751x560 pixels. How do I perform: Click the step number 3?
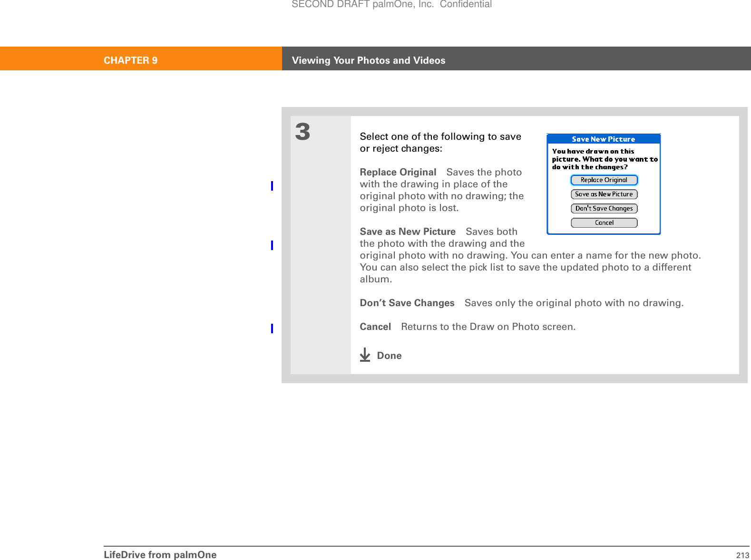click(302, 132)
